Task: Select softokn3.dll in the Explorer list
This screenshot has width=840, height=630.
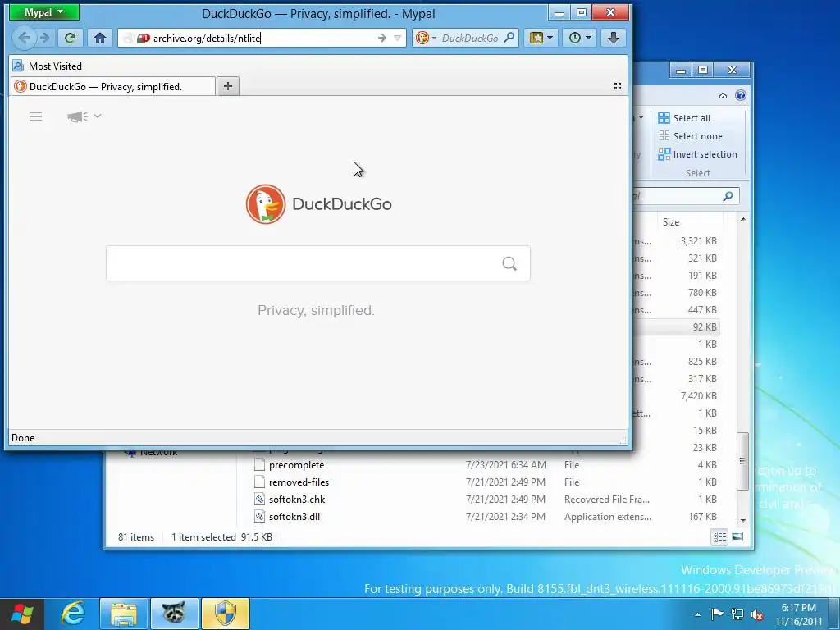Action: pos(294,517)
